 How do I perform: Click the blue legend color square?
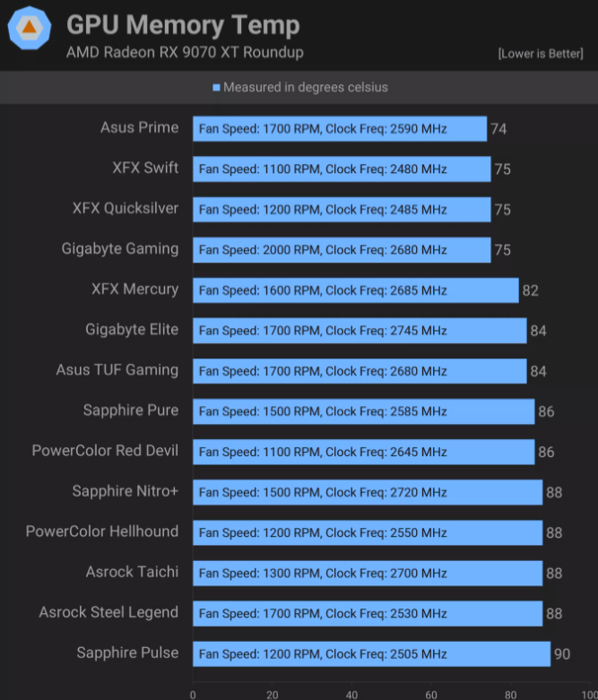click(x=216, y=88)
